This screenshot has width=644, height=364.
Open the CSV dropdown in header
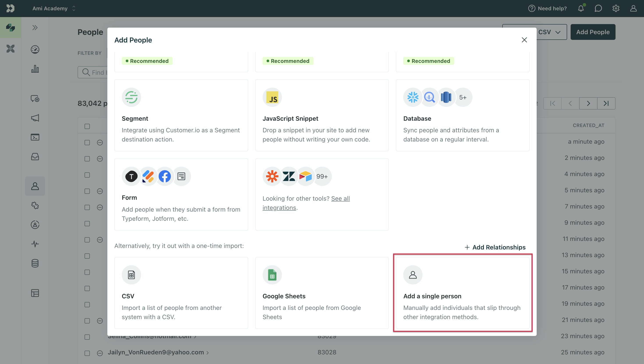(552, 32)
